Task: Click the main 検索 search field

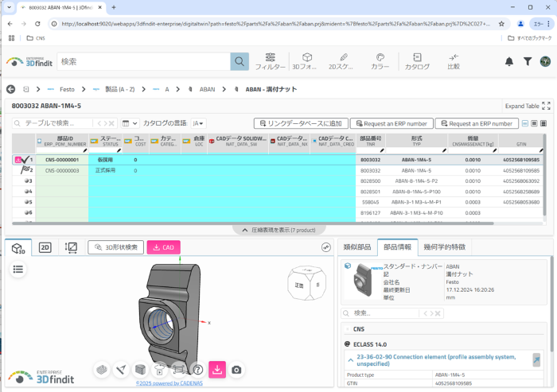Action: [x=143, y=61]
